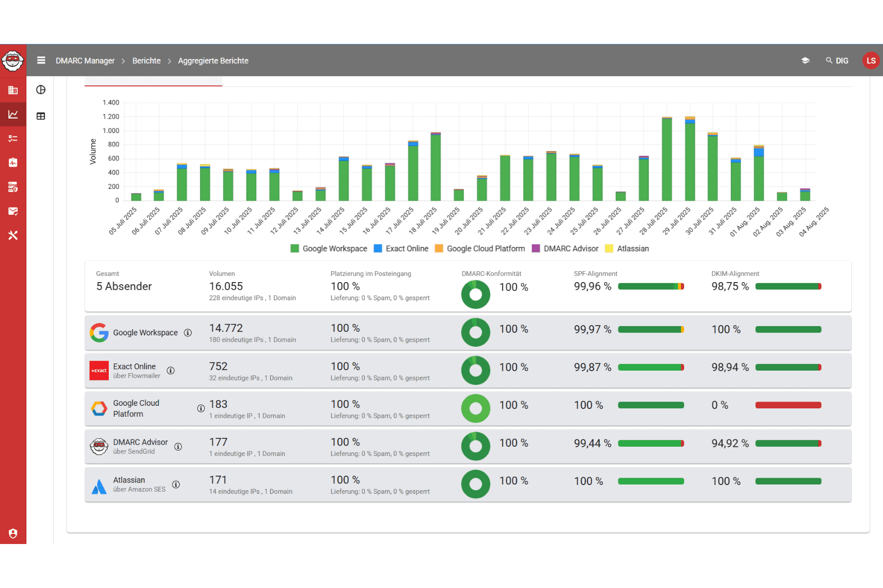Click the Google Workspace sender row name
Image resolution: width=883 pixels, height=588 pixels.
tap(145, 333)
